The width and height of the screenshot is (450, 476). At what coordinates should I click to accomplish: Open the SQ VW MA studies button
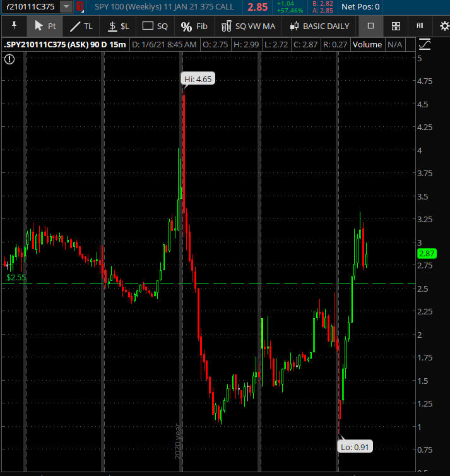[x=248, y=27]
